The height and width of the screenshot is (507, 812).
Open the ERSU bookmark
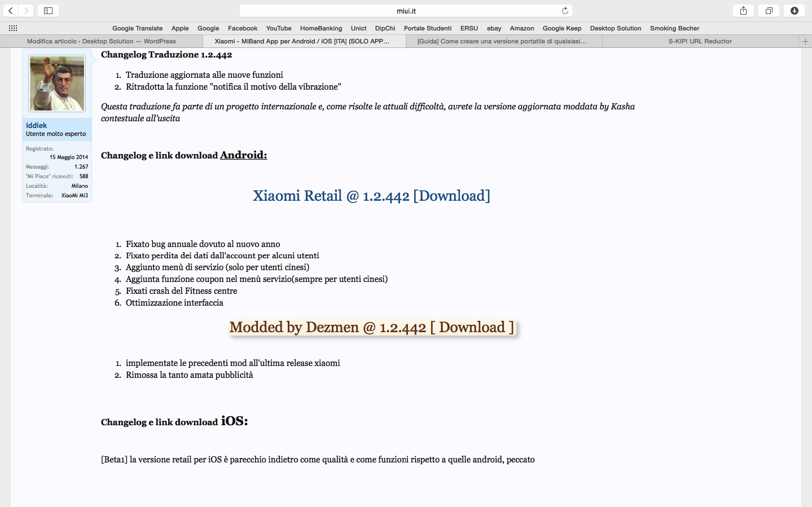point(469,28)
